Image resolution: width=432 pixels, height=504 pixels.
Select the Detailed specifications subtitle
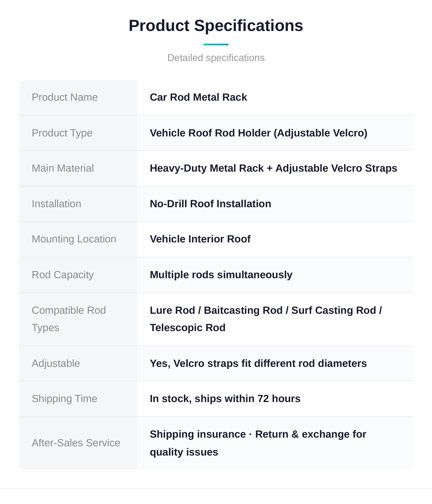pyautogui.click(x=216, y=58)
